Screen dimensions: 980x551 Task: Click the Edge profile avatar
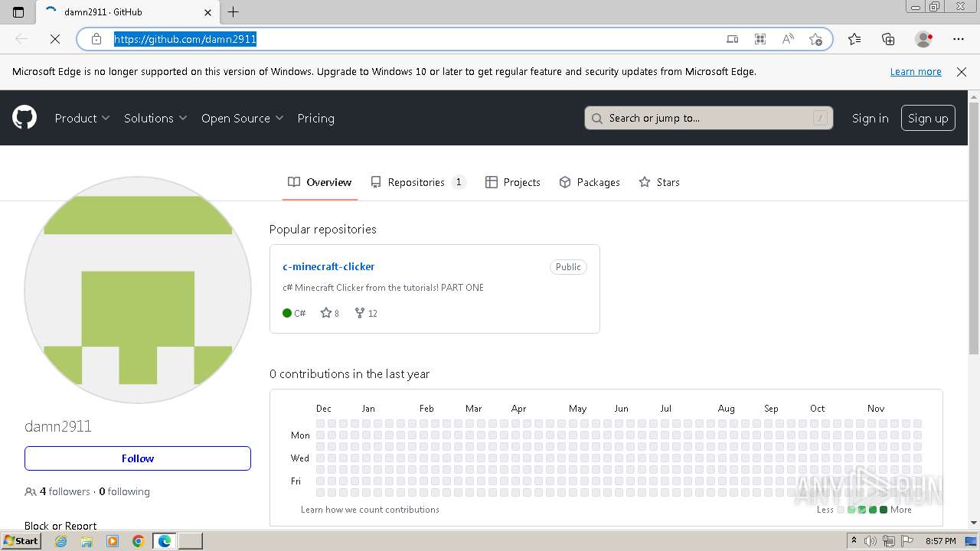pos(923,39)
